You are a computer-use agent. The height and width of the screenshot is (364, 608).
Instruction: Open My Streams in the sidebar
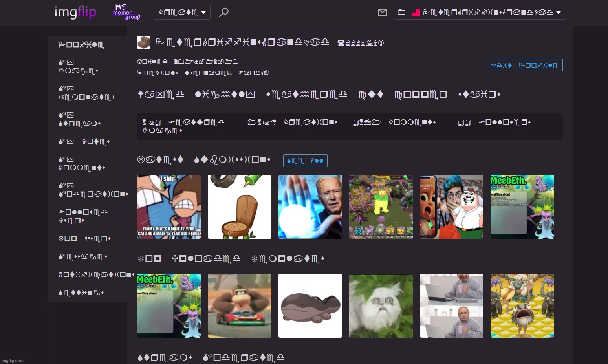pos(80,119)
